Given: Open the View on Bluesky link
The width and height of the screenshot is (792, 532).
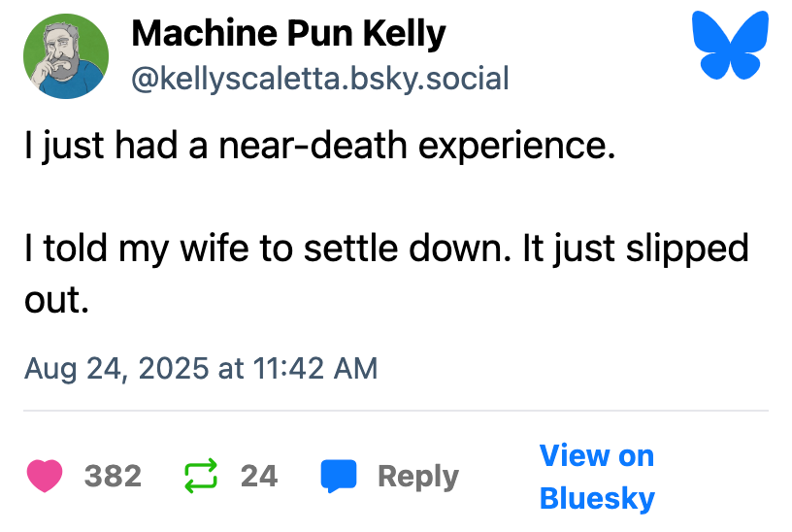Looking at the screenshot, I should coord(596,477).
